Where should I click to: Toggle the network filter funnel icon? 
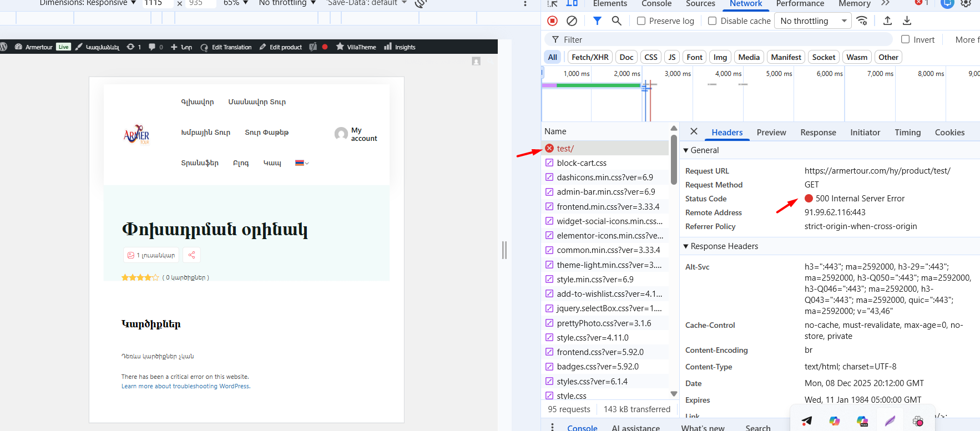[x=597, y=21]
